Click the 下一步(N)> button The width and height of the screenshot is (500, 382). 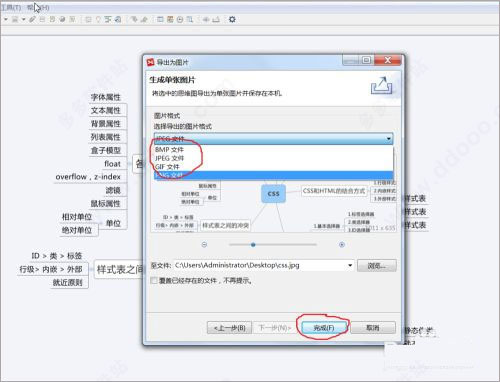274,328
